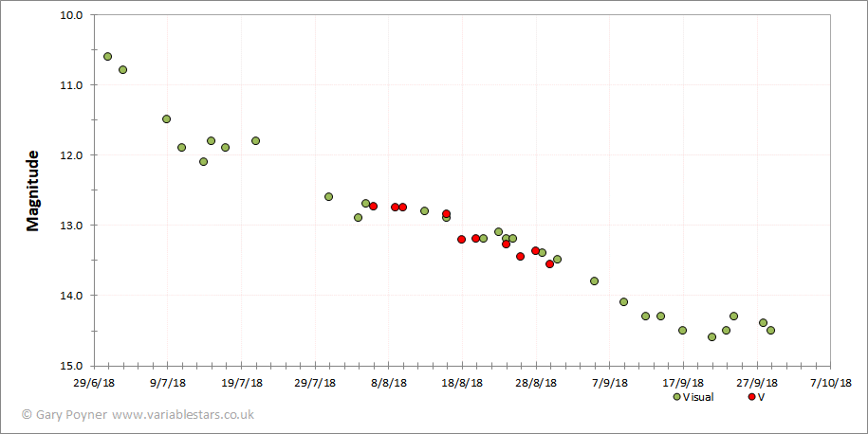Pick the 15.0 magnitude axis label
Screen dimensions: 868x434
pyautogui.click(x=71, y=366)
